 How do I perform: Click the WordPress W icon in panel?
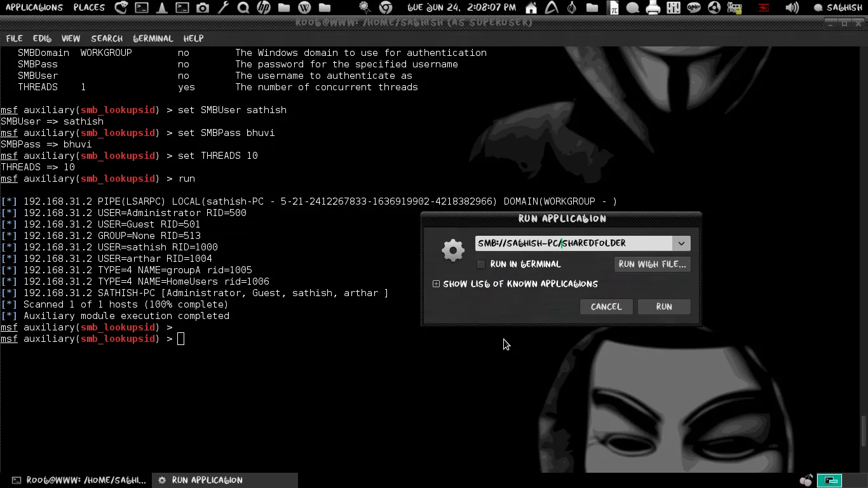(304, 8)
